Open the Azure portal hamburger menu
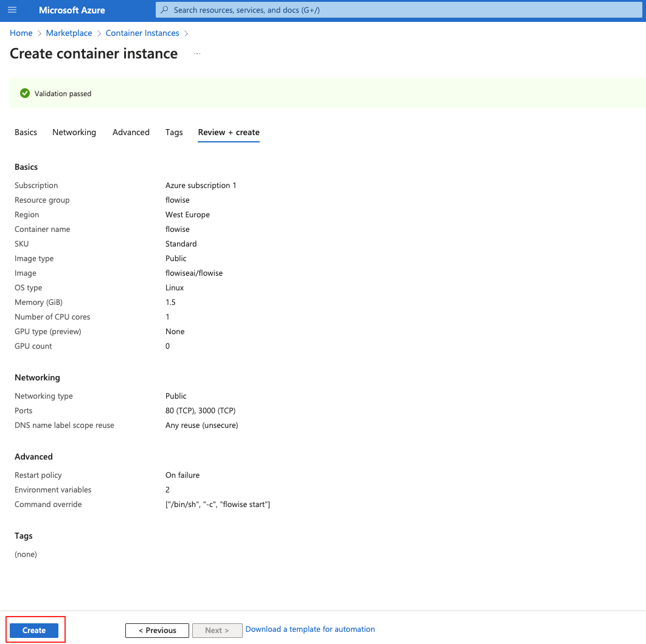The height and width of the screenshot is (644, 646). tap(12, 10)
